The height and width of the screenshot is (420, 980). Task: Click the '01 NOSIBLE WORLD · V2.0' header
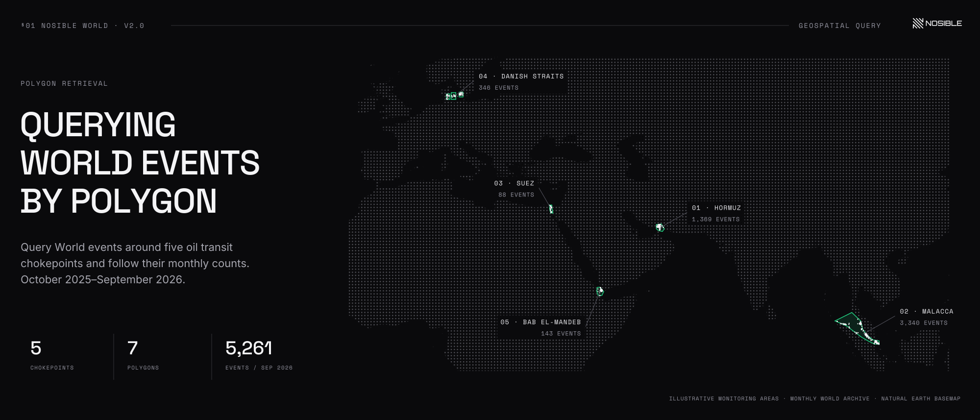83,25
